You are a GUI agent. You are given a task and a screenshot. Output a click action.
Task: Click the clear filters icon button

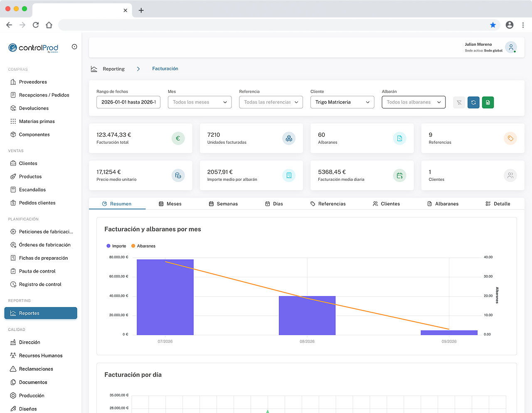459,102
